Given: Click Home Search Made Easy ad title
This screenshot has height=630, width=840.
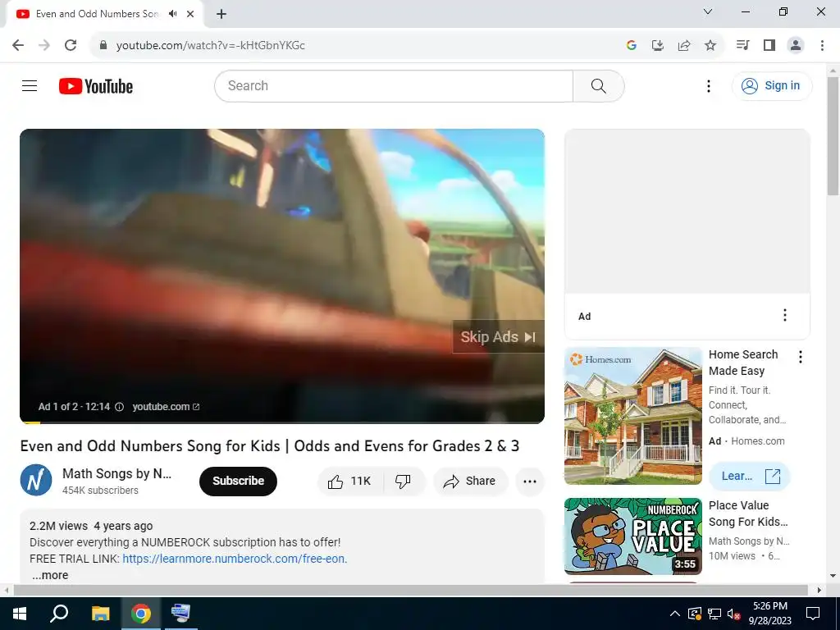Looking at the screenshot, I should [743, 363].
